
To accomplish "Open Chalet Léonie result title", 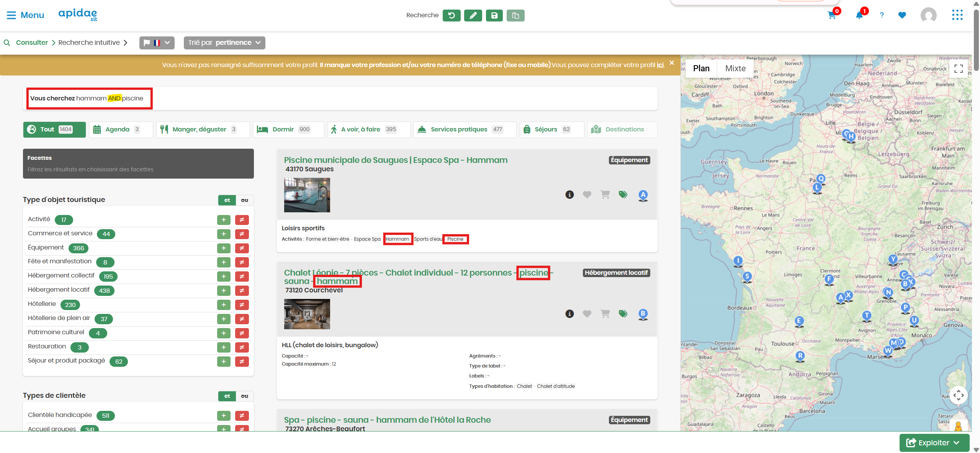I will tap(419, 277).
